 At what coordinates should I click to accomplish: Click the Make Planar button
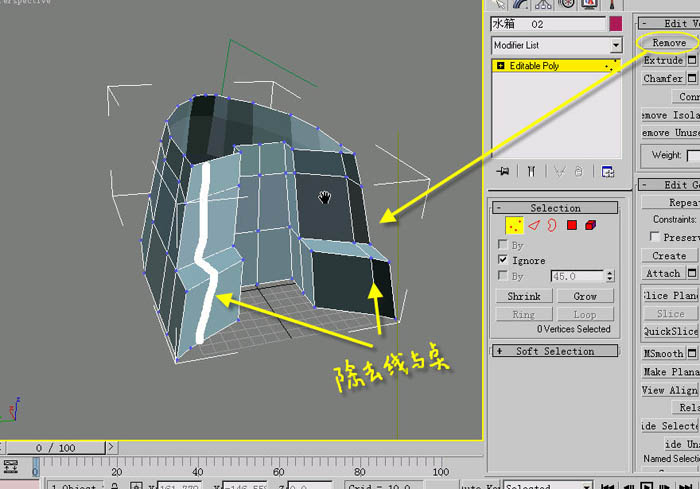[x=671, y=372]
